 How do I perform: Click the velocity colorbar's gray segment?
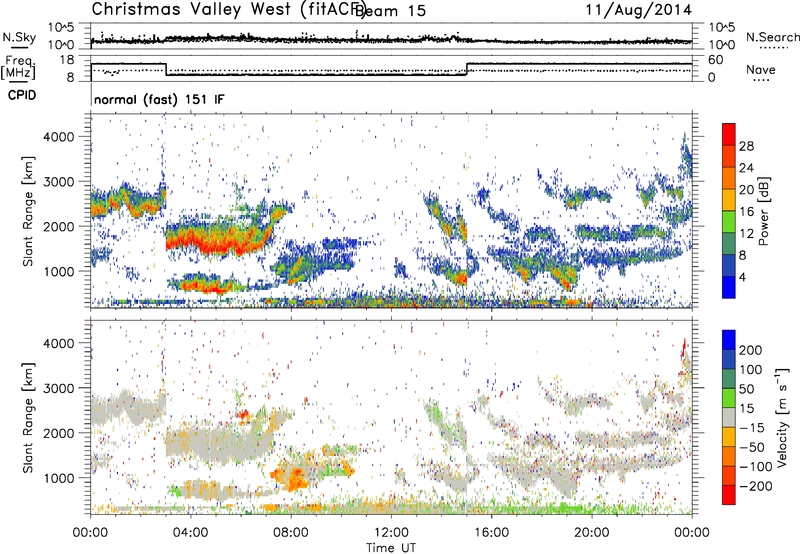coord(729,417)
